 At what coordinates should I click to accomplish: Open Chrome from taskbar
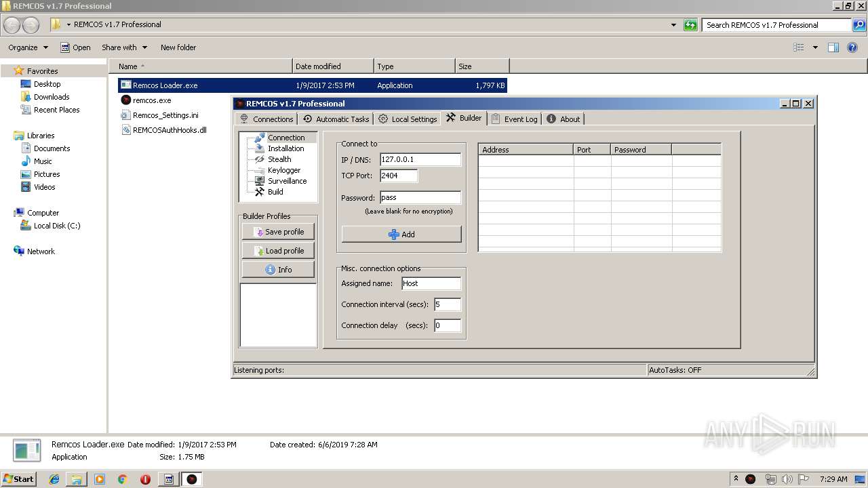click(x=123, y=479)
